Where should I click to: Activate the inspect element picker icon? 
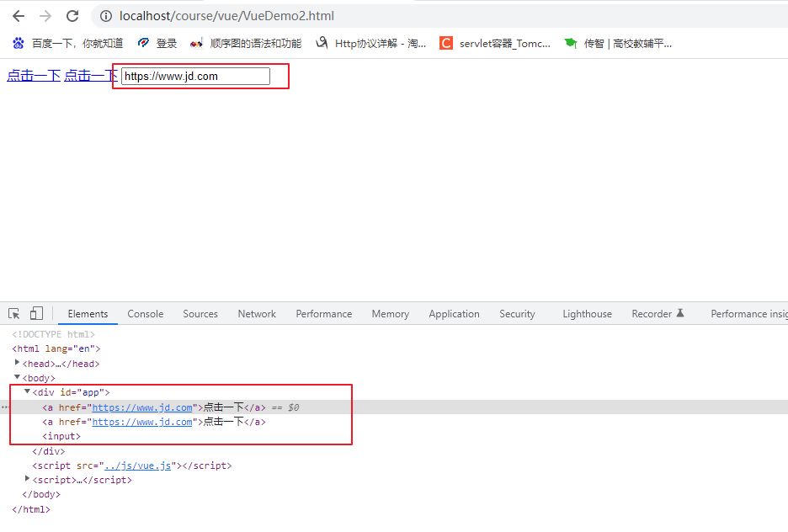click(x=14, y=314)
